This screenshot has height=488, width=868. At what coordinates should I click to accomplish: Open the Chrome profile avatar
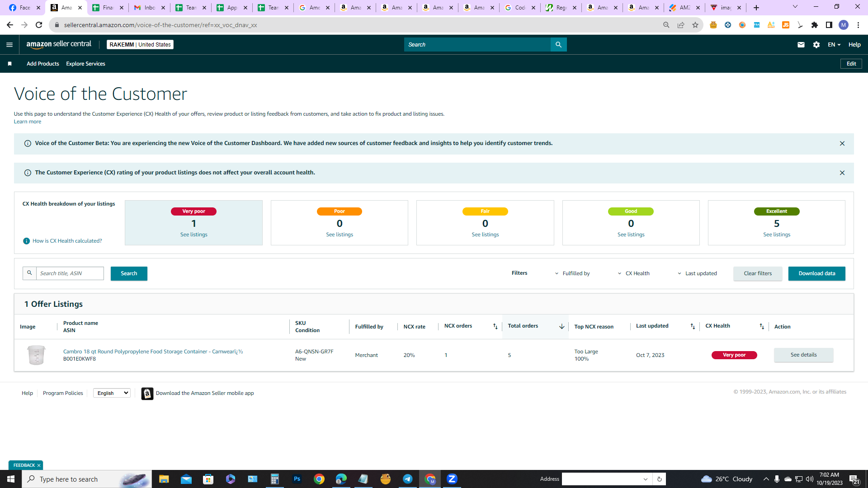click(844, 25)
